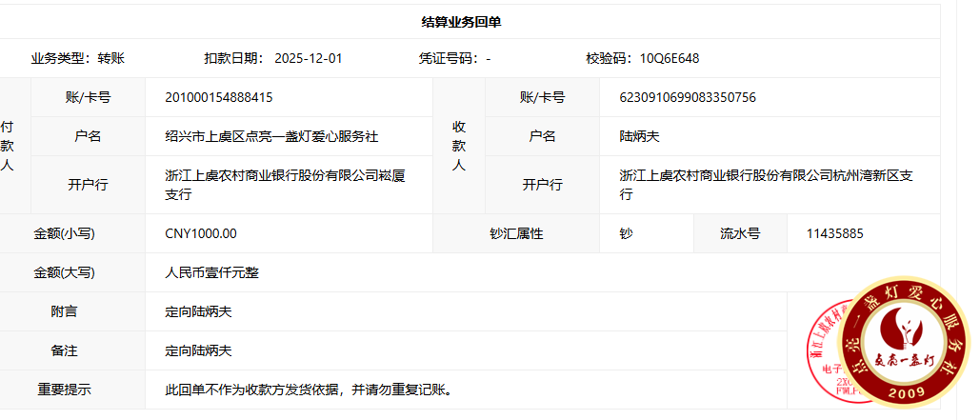Image resolution: width=980 pixels, height=420 pixels.
Task: Click the 金额(大写) label
Action: (x=65, y=272)
